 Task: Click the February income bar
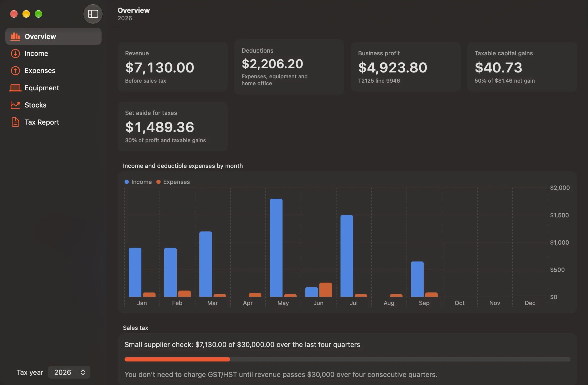pyautogui.click(x=170, y=272)
